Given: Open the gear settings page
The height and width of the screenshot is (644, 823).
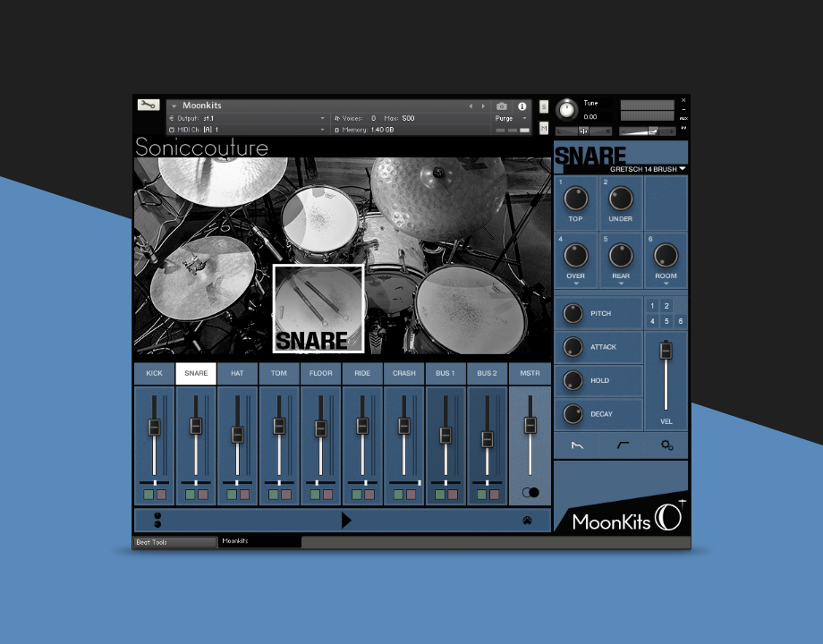Looking at the screenshot, I should pyautogui.click(x=666, y=445).
